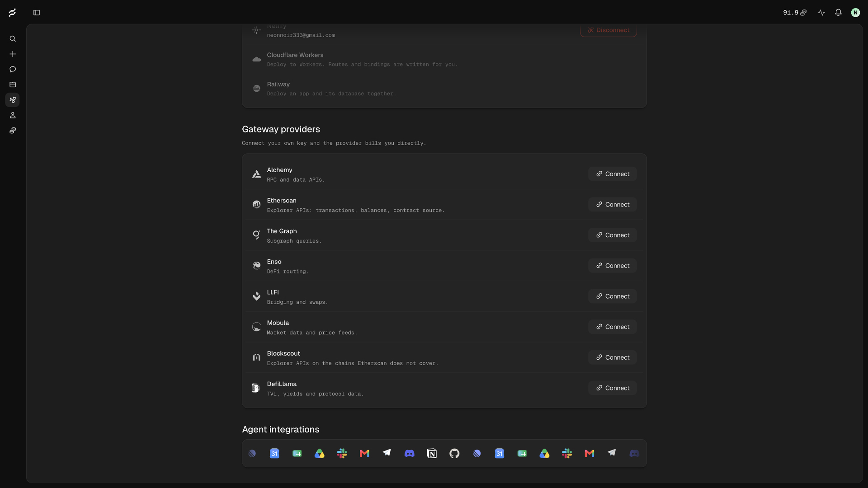Select the Notion agent integration icon
This screenshot has width=868, height=488.
(432, 454)
